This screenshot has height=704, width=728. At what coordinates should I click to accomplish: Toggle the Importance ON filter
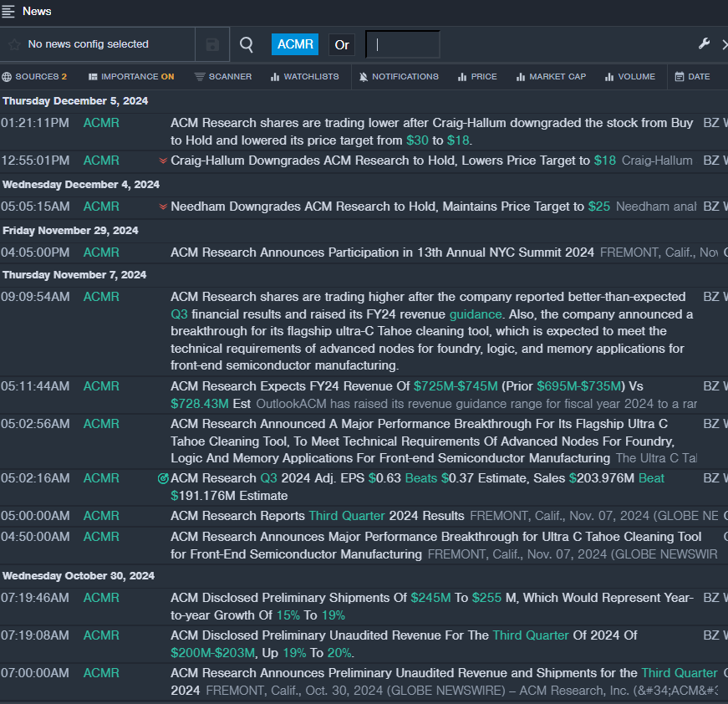click(131, 77)
